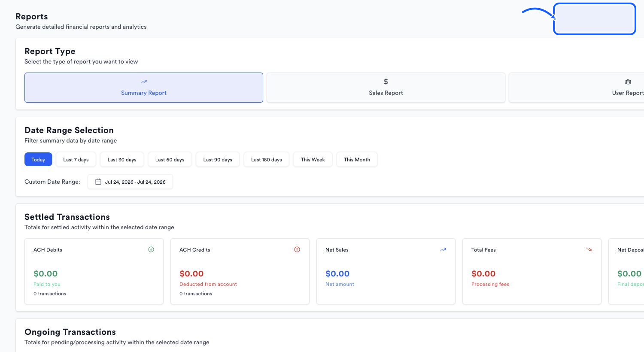Click the Total Fees $0.00 amount
The image size is (644, 352).
pyautogui.click(x=483, y=273)
